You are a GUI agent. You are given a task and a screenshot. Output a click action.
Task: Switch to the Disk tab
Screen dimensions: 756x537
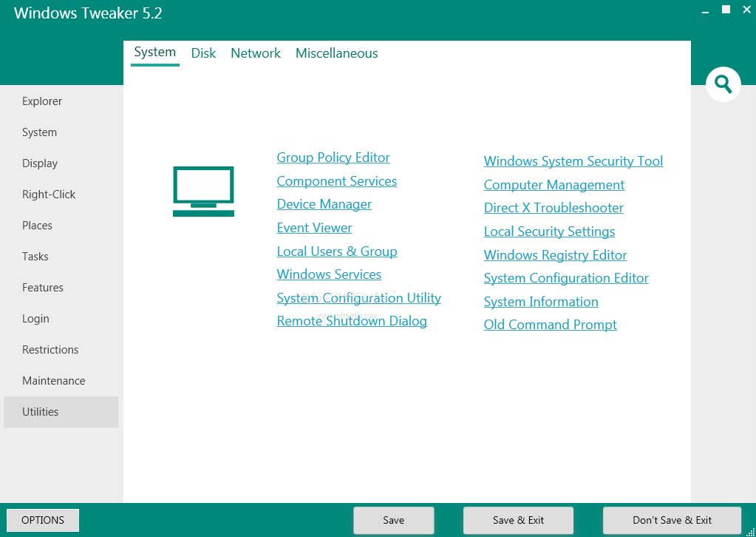point(203,53)
